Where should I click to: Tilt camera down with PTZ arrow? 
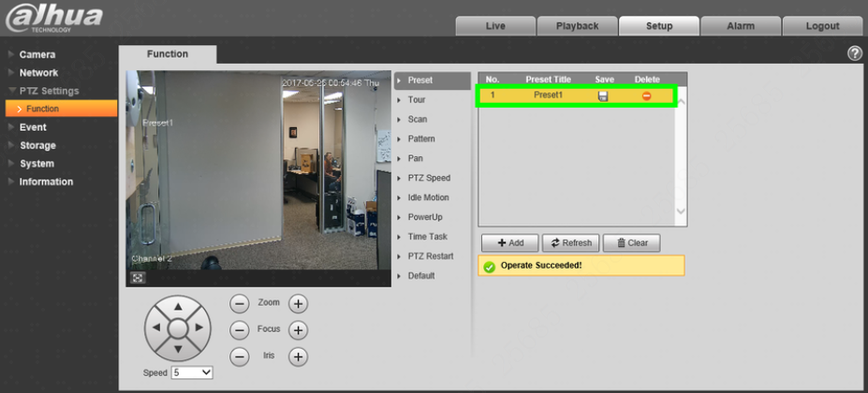pyautogui.click(x=178, y=349)
